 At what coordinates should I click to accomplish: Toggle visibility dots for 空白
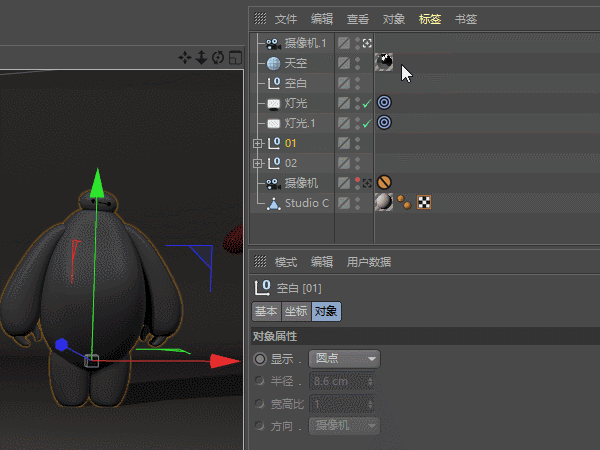357,83
